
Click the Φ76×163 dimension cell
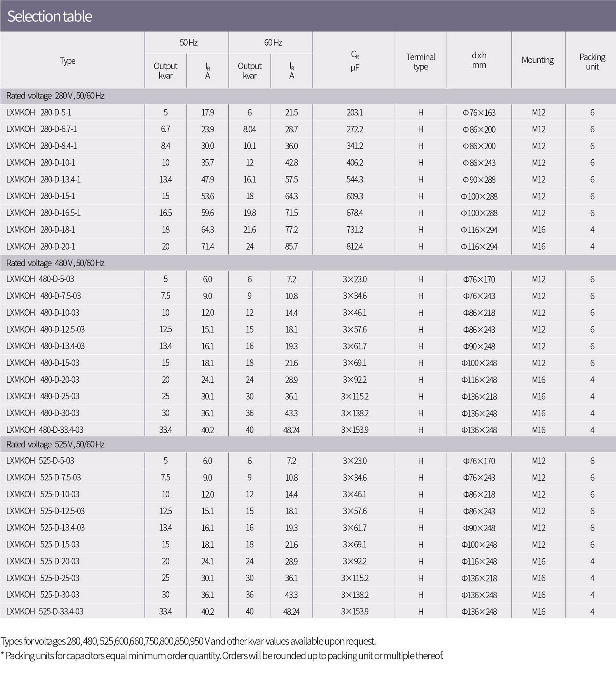(479, 112)
